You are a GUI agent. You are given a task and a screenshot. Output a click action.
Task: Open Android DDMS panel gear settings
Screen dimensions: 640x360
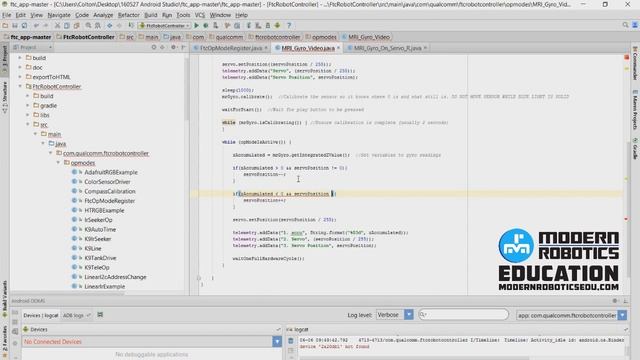coord(615,301)
